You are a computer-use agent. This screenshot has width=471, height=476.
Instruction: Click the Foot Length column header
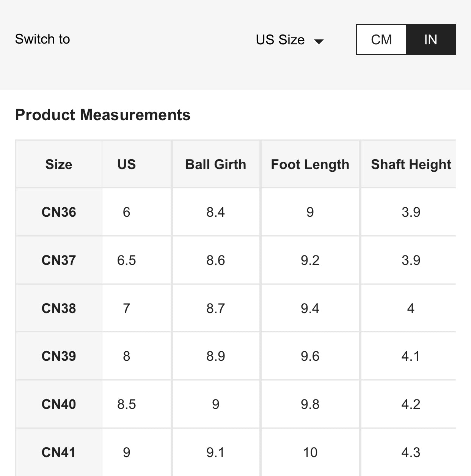[310, 164]
